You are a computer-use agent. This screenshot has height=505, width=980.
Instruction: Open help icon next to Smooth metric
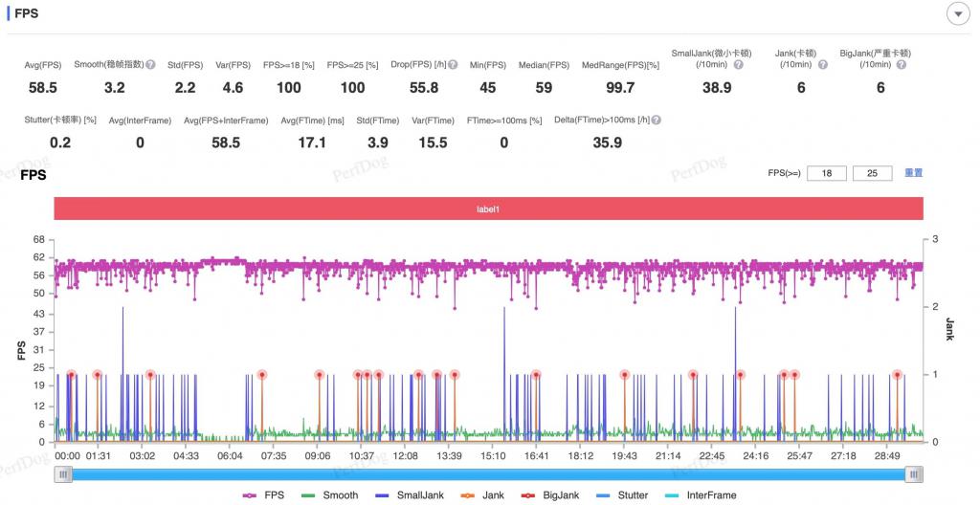(x=150, y=64)
